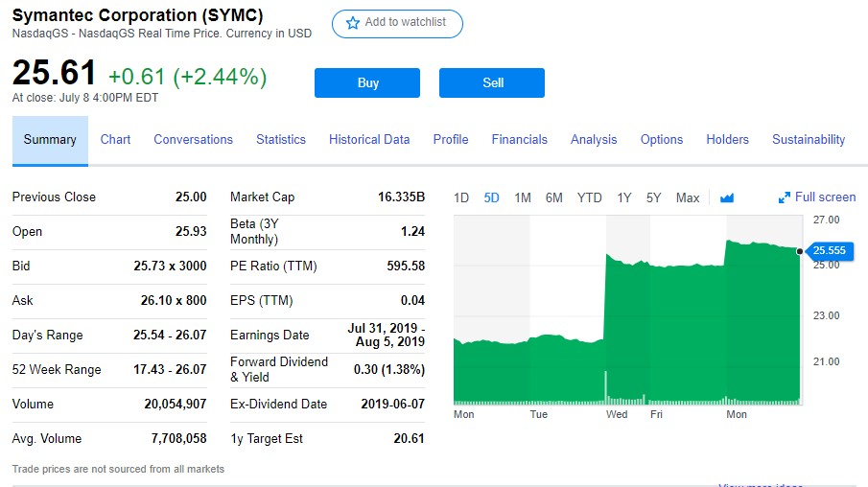
Task: Click the Add to watchlist label
Action: [405, 22]
